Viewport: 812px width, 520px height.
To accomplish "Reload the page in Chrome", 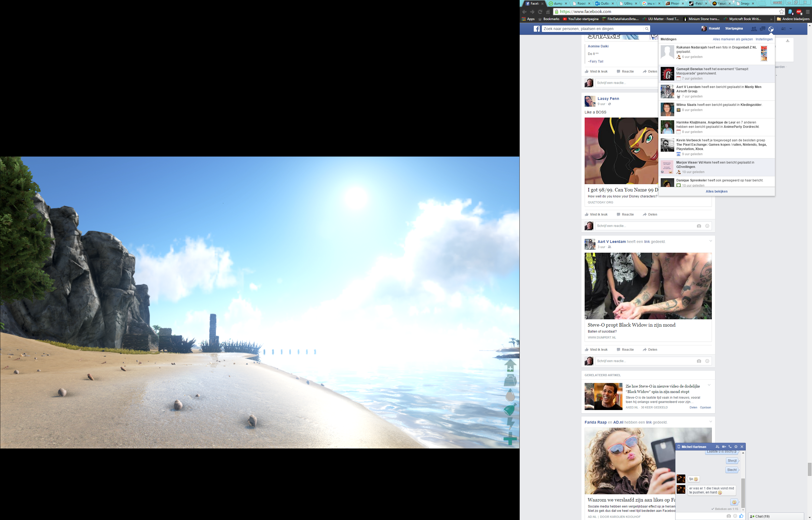I will [540, 11].
